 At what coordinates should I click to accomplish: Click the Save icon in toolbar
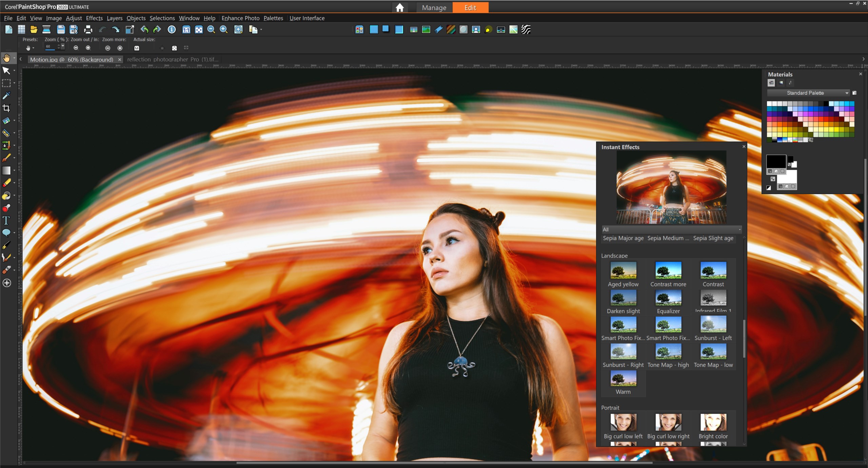(x=61, y=30)
